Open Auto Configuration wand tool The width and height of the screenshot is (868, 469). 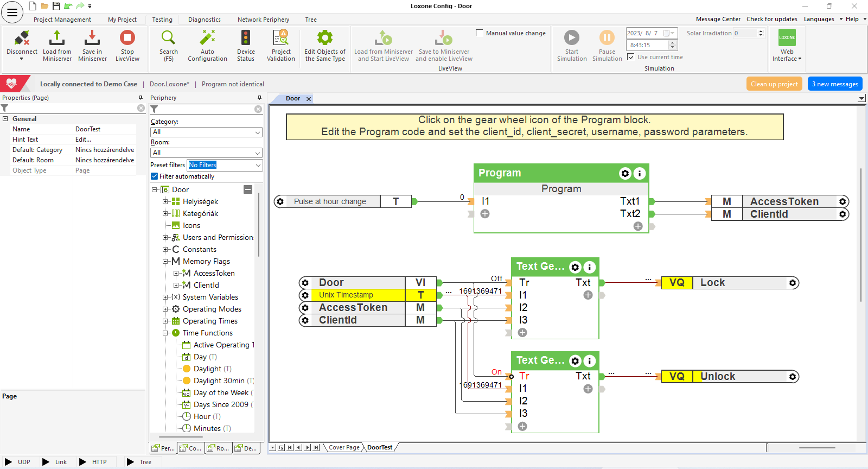pos(207,39)
